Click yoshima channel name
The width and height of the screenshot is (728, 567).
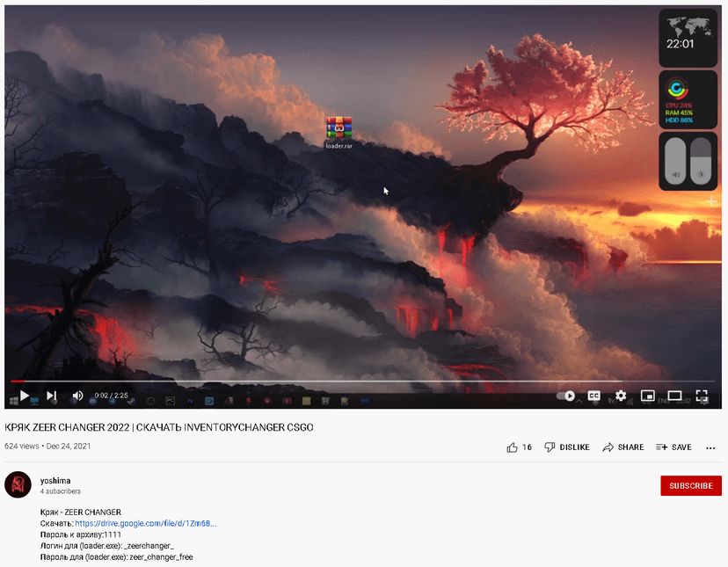pyautogui.click(x=55, y=481)
